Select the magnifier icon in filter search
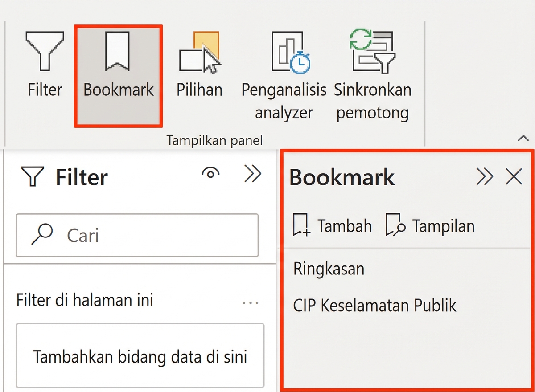 click(42, 234)
